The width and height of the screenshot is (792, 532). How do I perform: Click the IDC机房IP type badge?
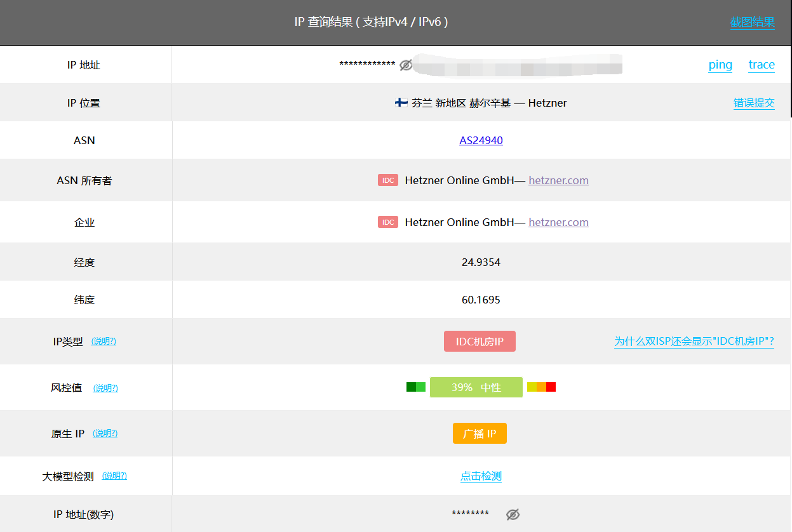click(x=480, y=342)
